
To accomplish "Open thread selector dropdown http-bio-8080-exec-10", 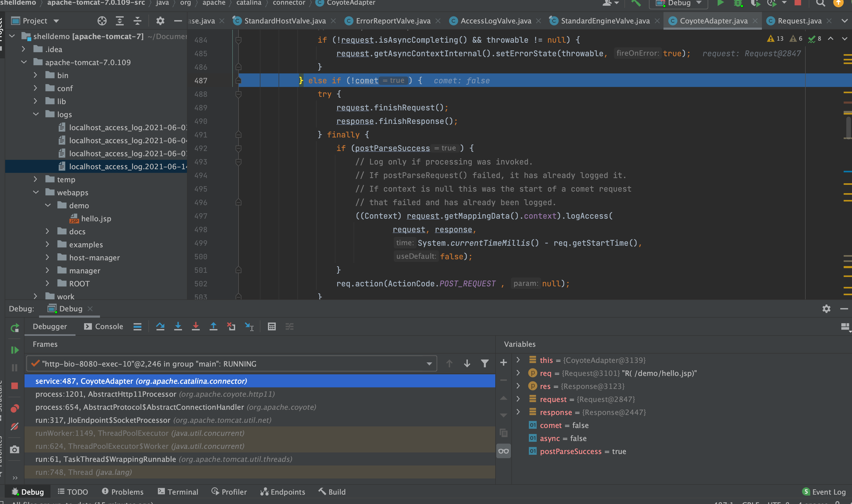I will coord(232,364).
